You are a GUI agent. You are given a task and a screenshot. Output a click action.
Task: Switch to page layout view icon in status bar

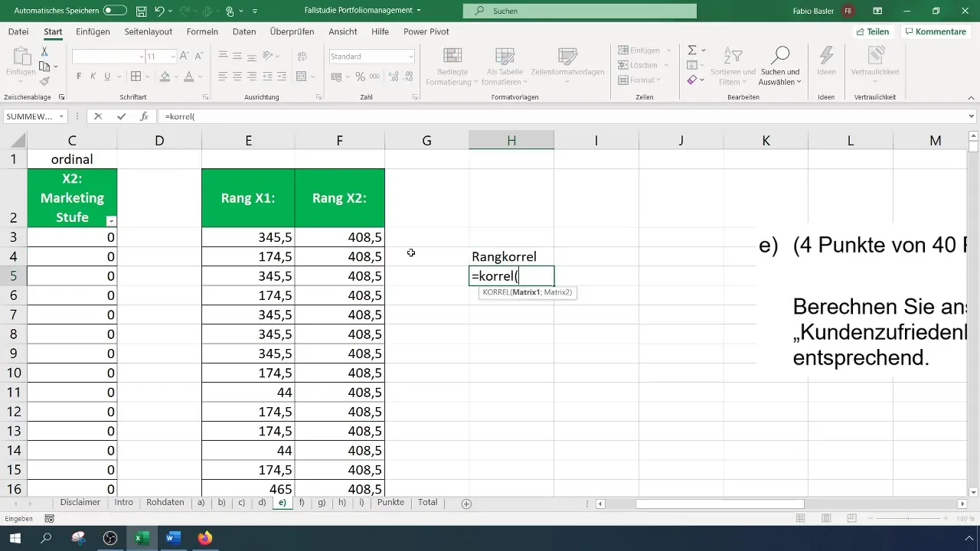coord(826,518)
